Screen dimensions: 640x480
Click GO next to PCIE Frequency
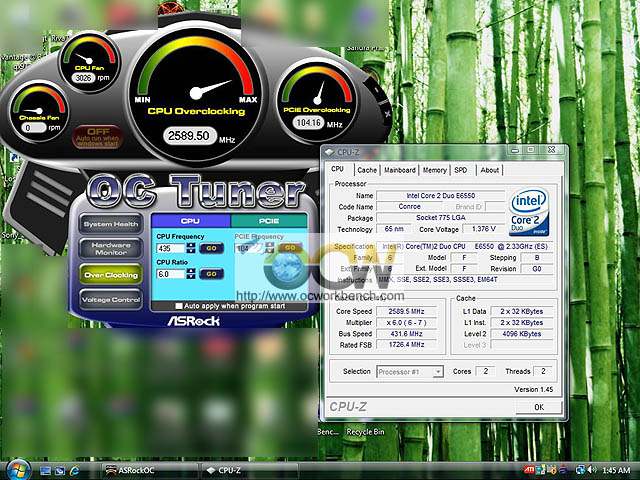[290, 248]
